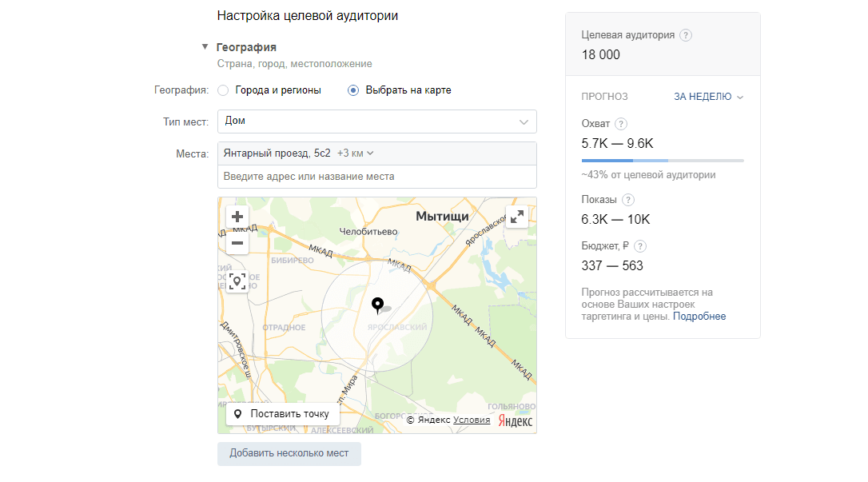Open Yandex Условия terms link
Screen dimensions: 868x482
(x=472, y=420)
